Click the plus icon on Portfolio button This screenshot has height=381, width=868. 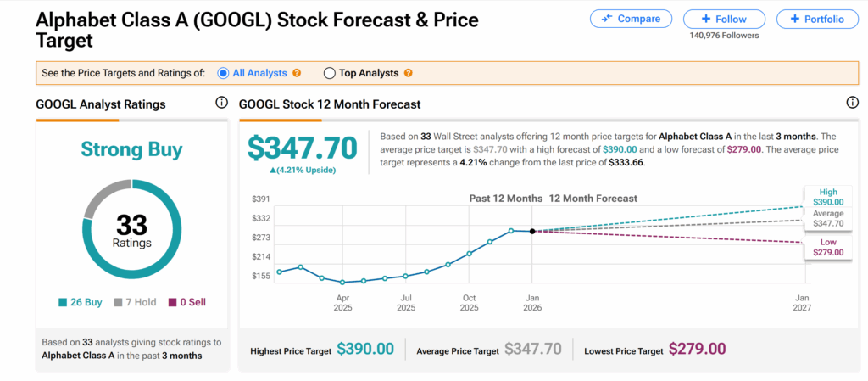click(794, 19)
